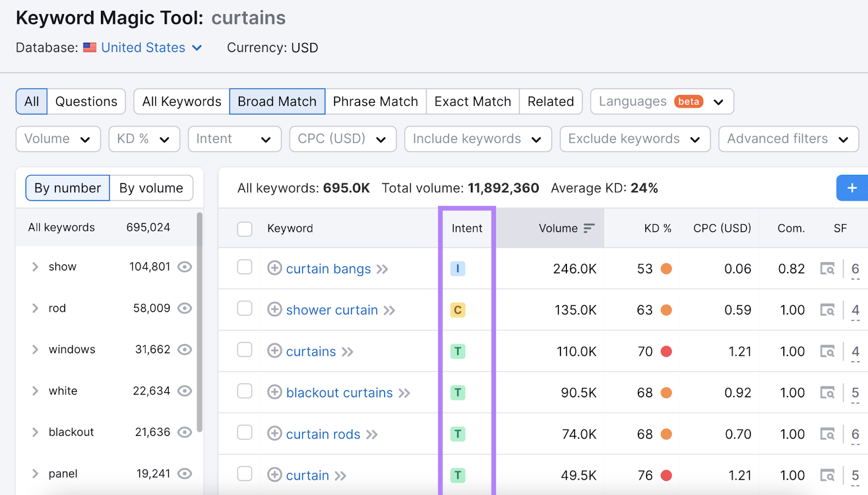The width and height of the screenshot is (868, 495).
Task: Open the Database United States dropdown
Action: [143, 48]
